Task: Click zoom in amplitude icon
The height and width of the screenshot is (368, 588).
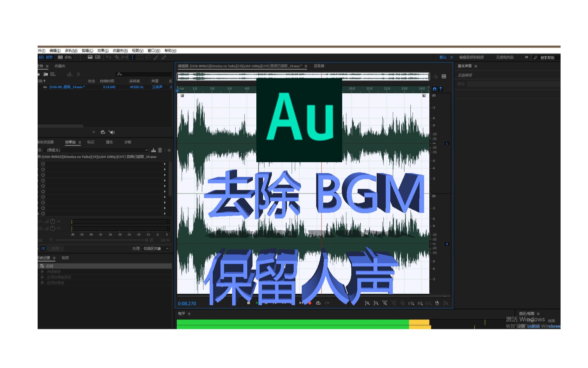Action: [367, 303]
